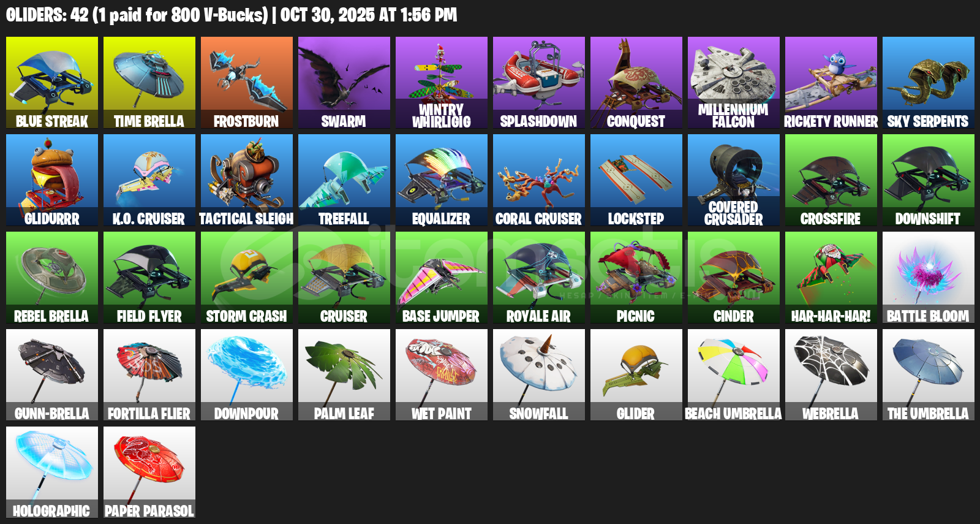Select the Downpour water umbrella
980x524 pixels.
point(247,375)
